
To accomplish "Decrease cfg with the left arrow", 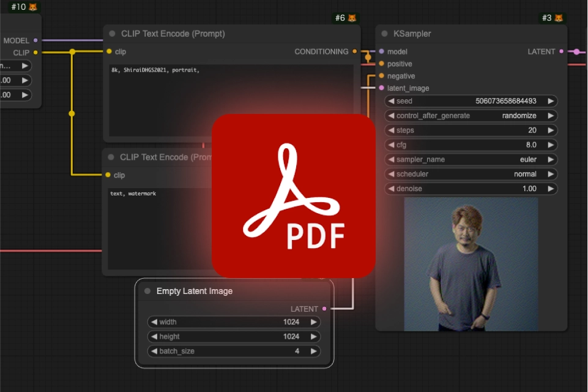I will (x=391, y=145).
